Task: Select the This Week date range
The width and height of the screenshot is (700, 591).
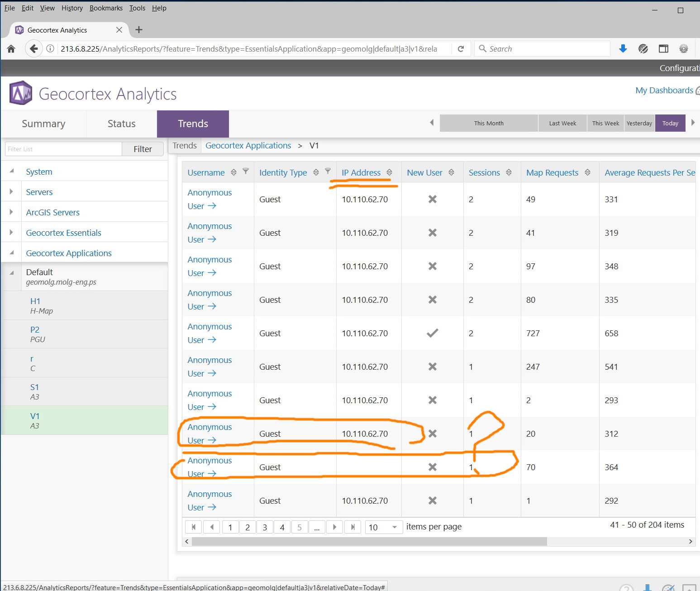Action: pyautogui.click(x=605, y=123)
